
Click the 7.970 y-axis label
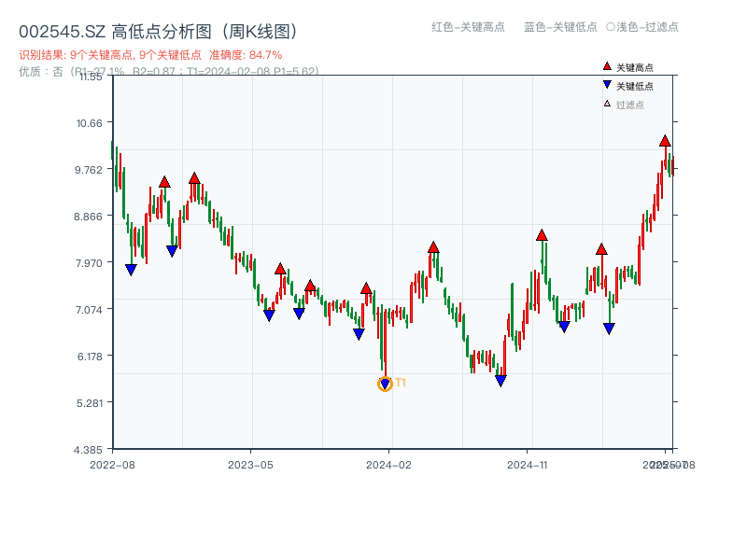(x=89, y=263)
